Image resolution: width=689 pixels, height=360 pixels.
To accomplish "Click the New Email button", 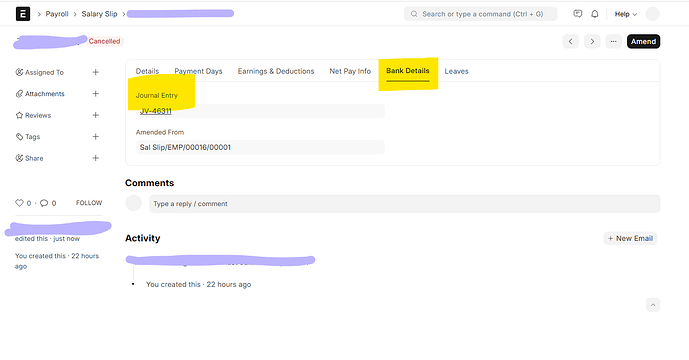I will [x=630, y=238].
